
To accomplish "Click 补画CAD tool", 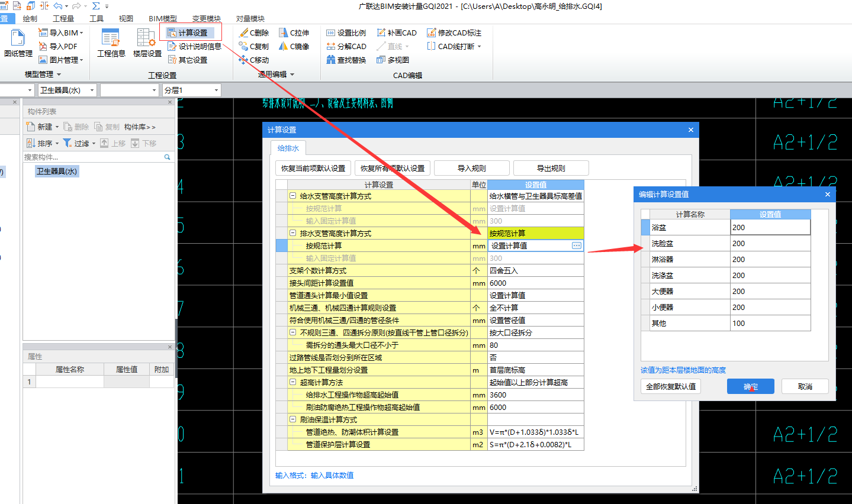I will [397, 33].
